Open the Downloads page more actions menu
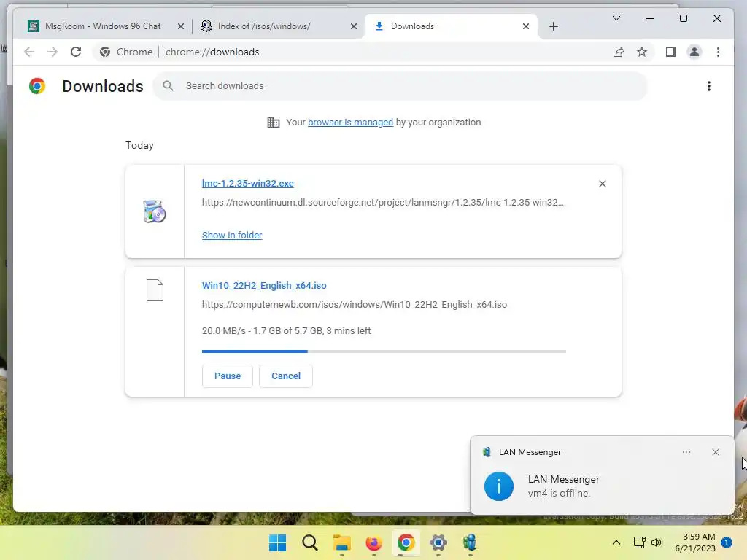Viewport: 747px width, 560px height. (709, 86)
